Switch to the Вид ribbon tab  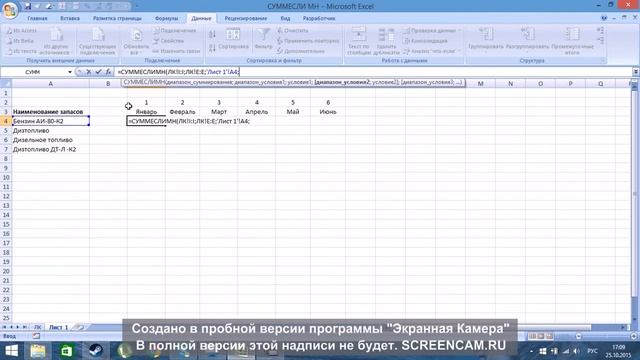pos(285,18)
